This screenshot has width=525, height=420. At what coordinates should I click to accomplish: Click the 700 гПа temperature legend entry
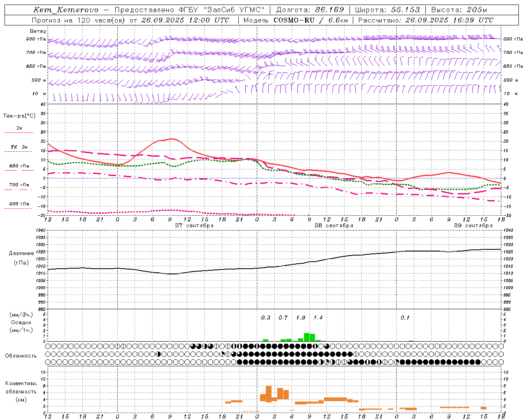19,185
